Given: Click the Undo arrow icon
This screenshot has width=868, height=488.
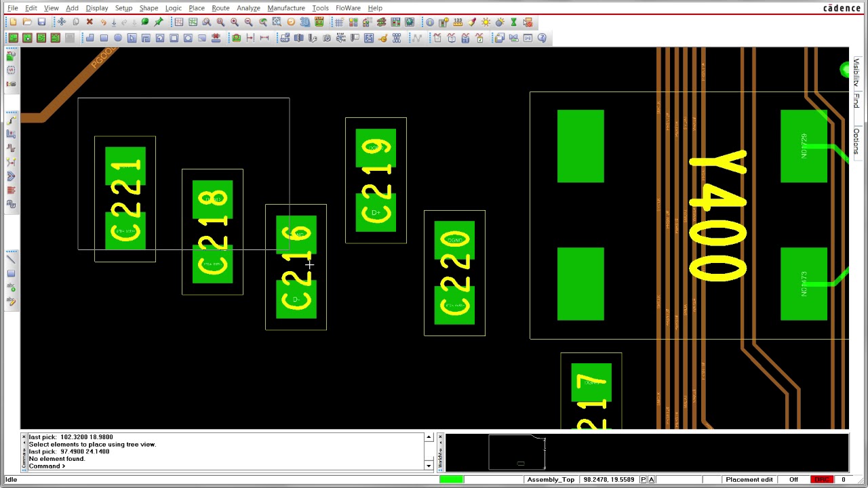Looking at the screenshot, I should click(103, 22).
